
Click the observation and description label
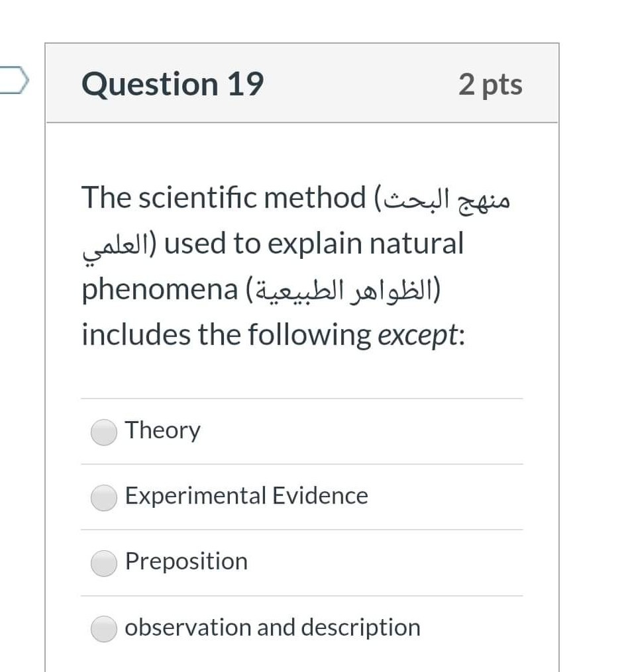tap(272, 628)
